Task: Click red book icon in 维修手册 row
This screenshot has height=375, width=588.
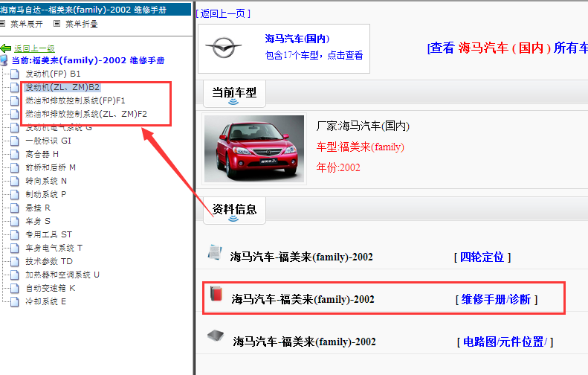Action: click(216, 293)
